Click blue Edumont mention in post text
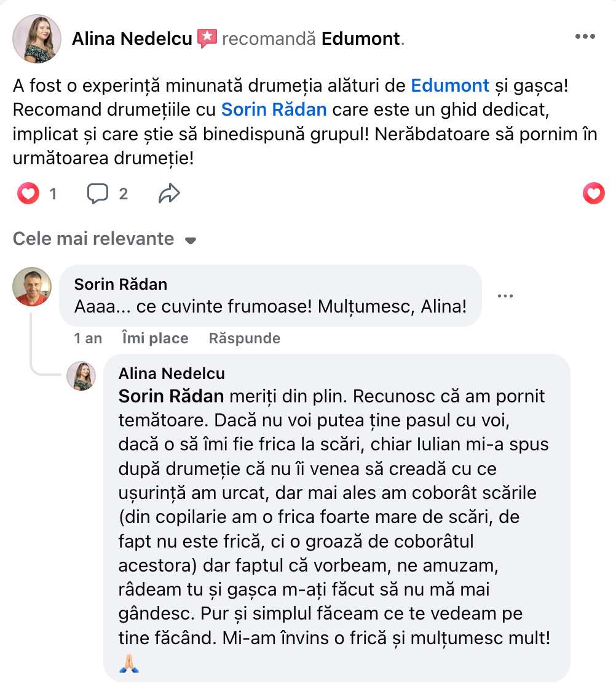The width and height of the screenshot is (616, 686). click(x=450, y=85)
